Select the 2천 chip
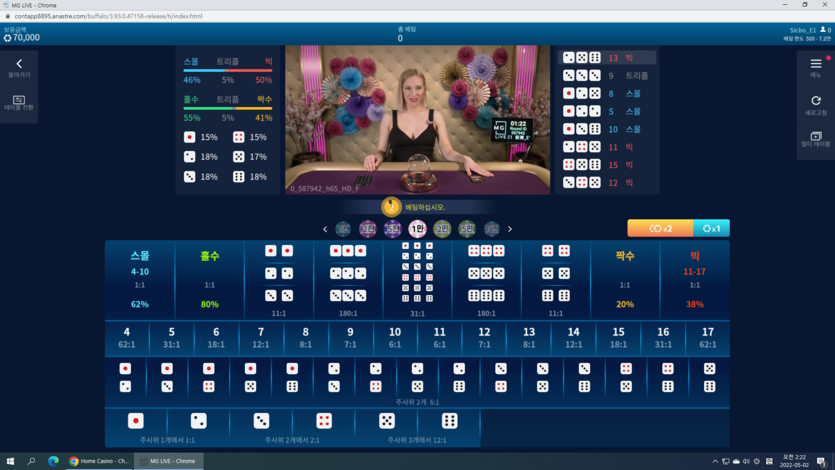Screen dimensions: 835x470 tap(367, 229)
